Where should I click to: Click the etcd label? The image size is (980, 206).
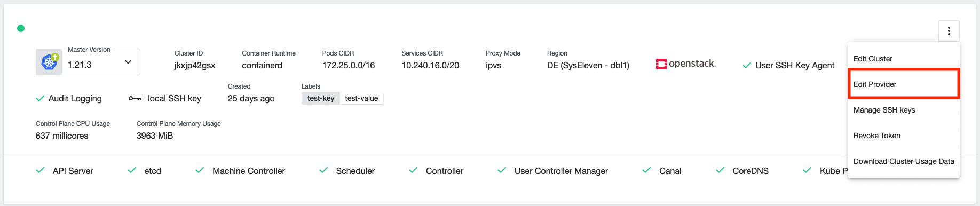click(153, 171)
